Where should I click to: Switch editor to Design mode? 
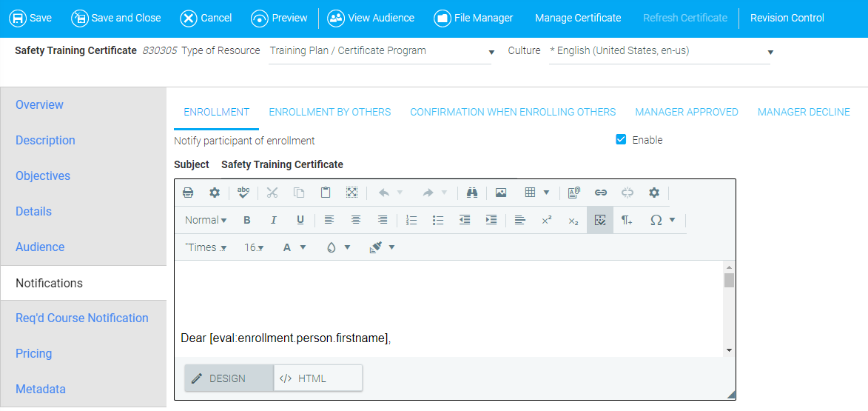click(x=229, y=378)
